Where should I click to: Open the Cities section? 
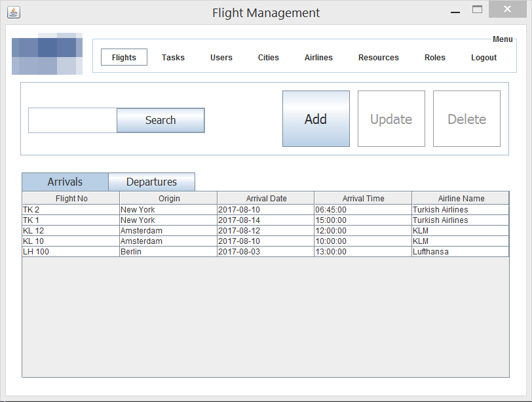click(x=268, y=57)
